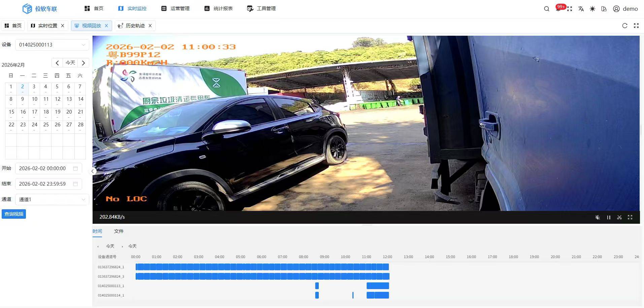
Task: Open the 设备 device dropdown
Action: click(x=52, y=45)
